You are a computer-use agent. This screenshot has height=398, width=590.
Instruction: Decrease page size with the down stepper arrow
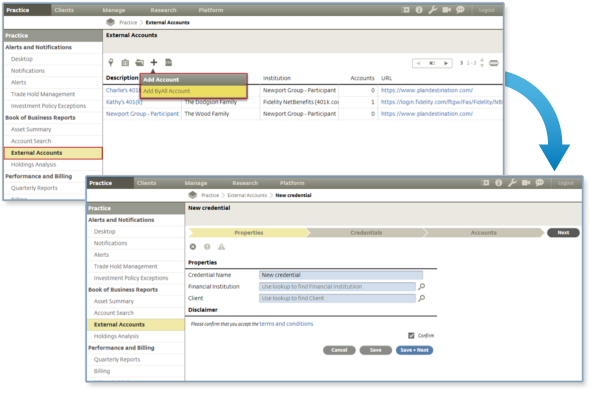tap(482, 66)
